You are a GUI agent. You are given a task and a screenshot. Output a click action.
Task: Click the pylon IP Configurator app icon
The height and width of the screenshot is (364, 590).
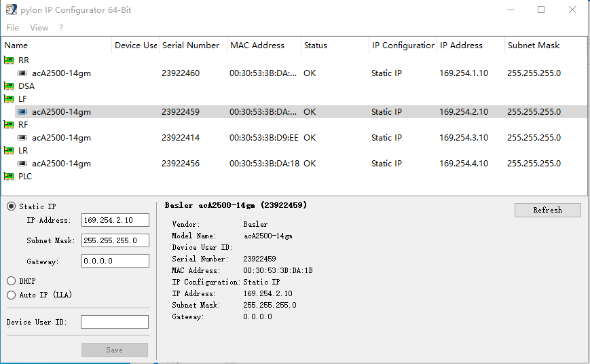(12, 10)
